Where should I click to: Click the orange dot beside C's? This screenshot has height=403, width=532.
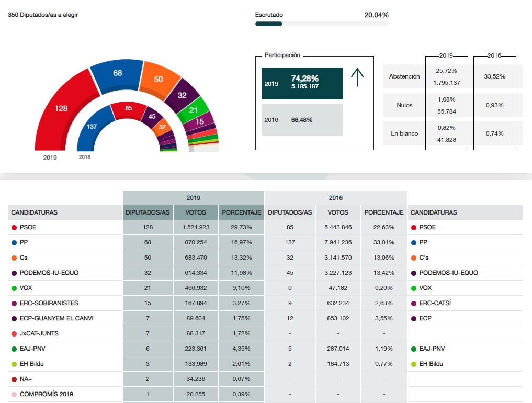tap(413, 258)
